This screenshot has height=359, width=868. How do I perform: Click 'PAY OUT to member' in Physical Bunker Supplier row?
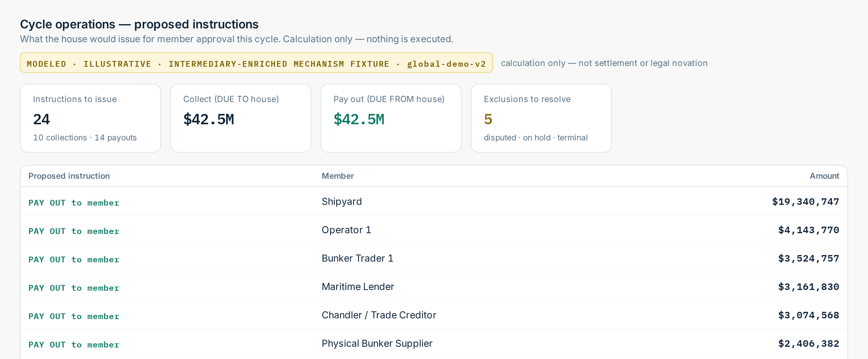(74, 344)
